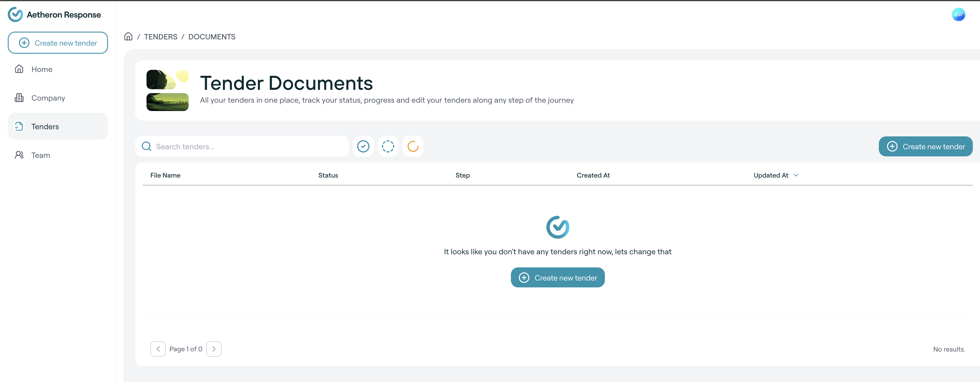Sort by Updated At chevron

point(796,175)
